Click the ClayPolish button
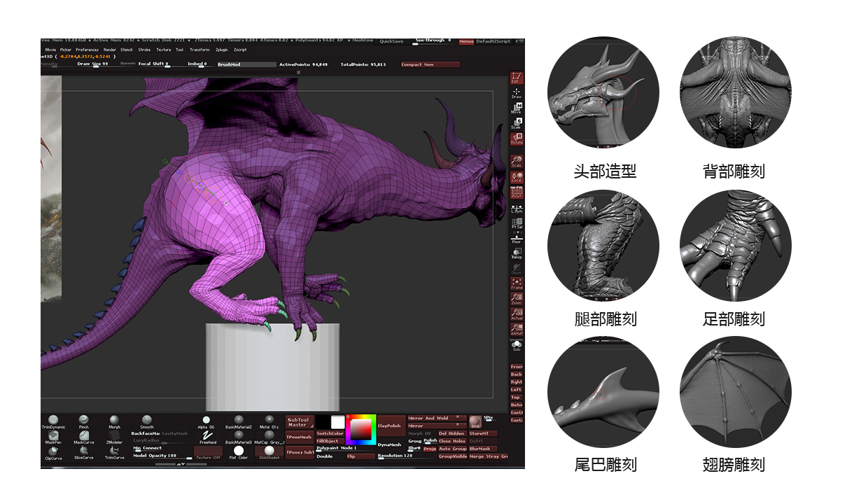 point(391,426)
